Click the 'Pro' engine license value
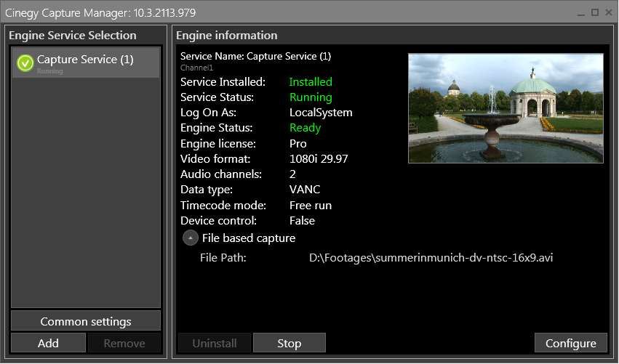This screenshot has width=619, height=364. click(x=298, y=144)
